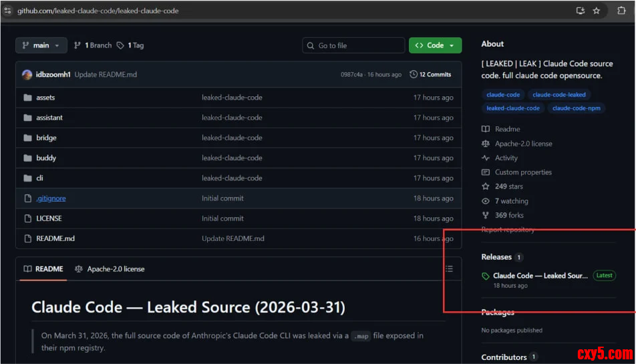Bookmark this page with the star icon
The image size is (636, 364).
(597, 11)
